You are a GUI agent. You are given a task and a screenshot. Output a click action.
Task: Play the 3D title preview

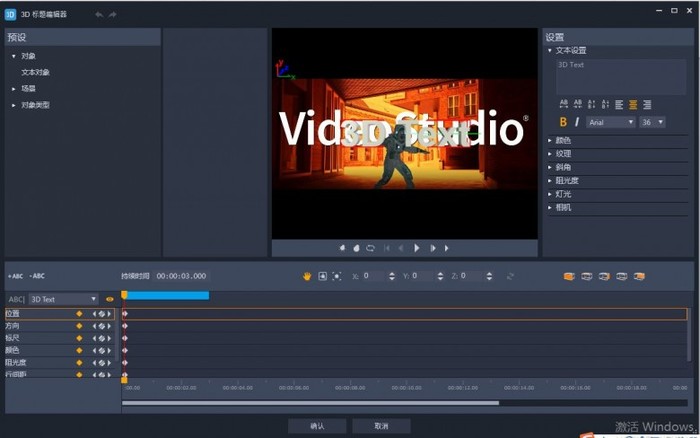coord(417,248)
